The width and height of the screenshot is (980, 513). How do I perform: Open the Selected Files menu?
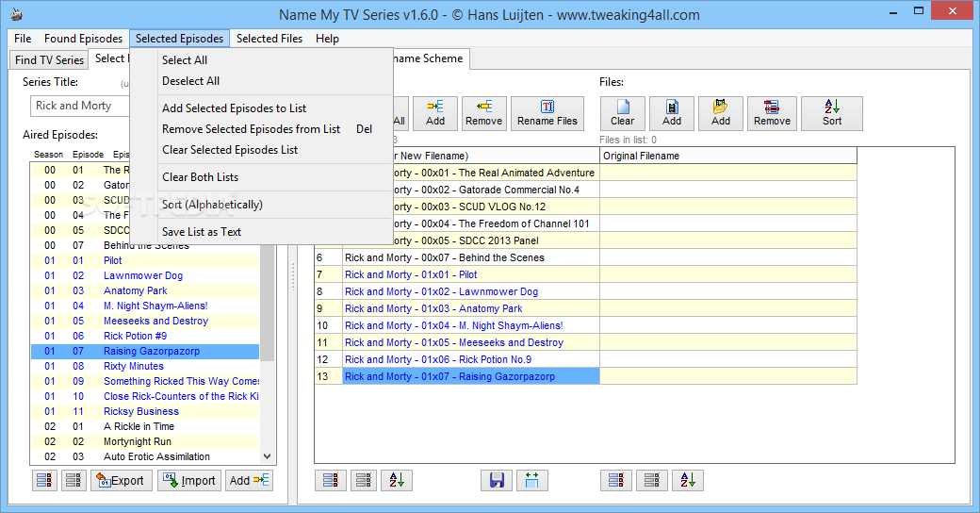click(269, 38)
